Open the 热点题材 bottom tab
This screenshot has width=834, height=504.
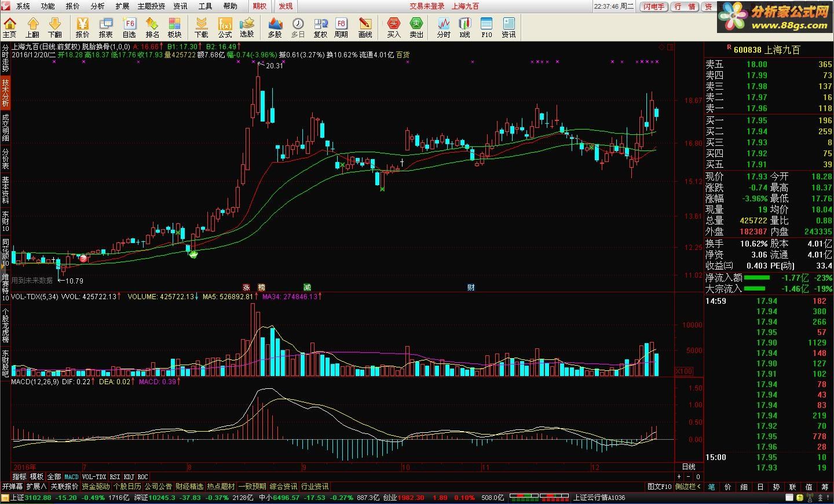(221, 487)
